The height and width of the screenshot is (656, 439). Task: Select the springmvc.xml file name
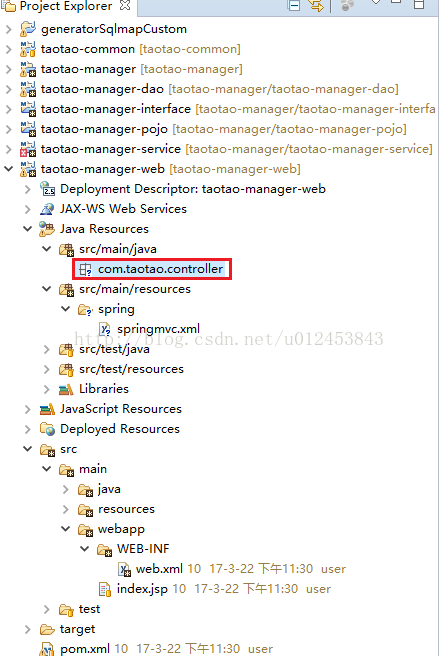pyautogui.click(x=158, y=329)
